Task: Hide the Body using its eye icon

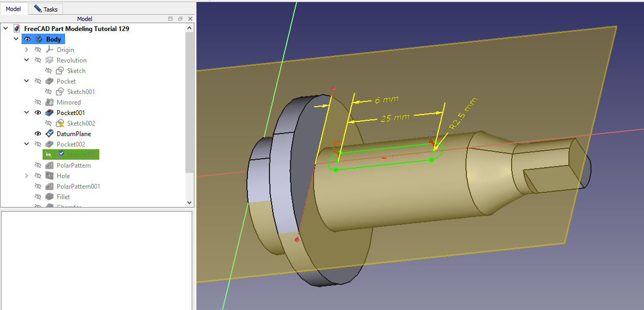Action: [x=27, y=39]
